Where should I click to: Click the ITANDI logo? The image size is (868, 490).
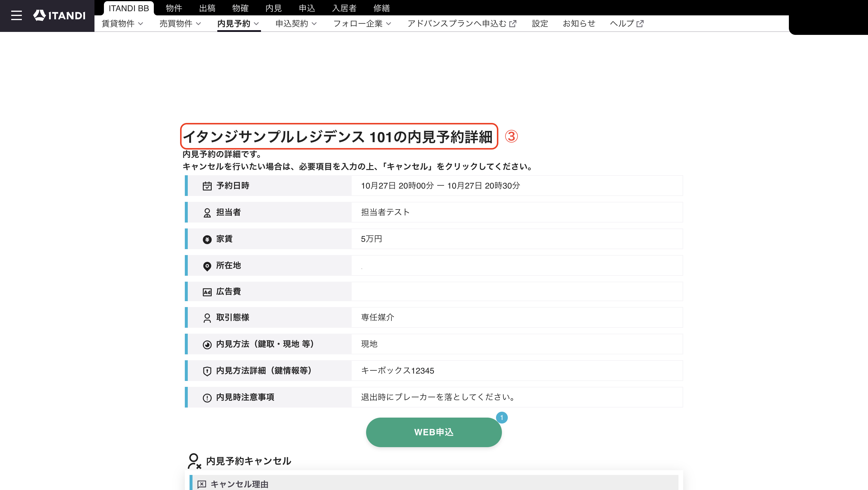[59, 15]
